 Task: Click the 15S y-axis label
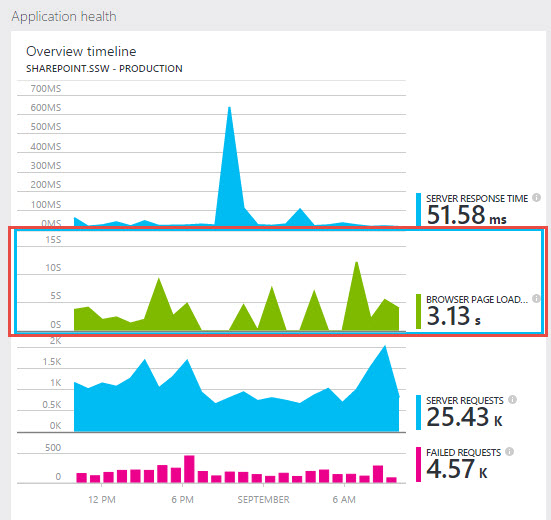(53, 240)
